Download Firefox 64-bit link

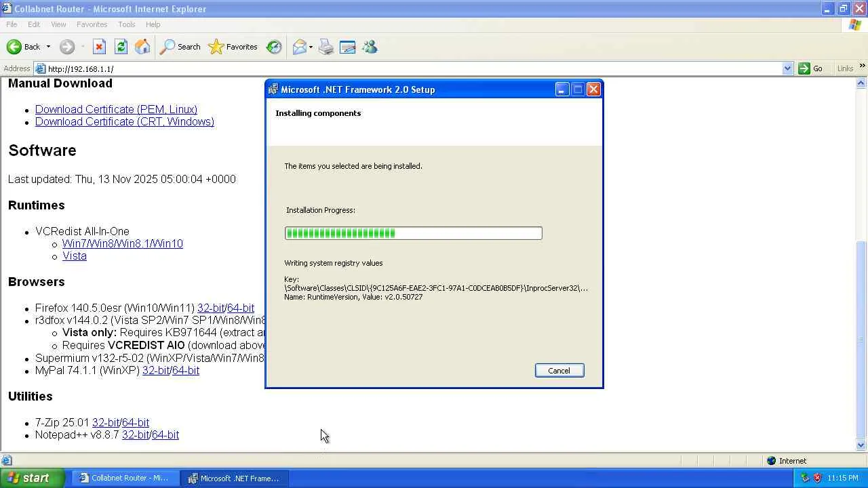pyautogui.click(x=241, y=308)
